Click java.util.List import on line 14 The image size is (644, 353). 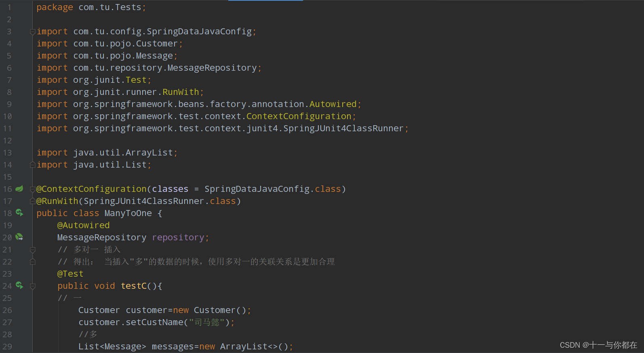[x=110, y=165]
